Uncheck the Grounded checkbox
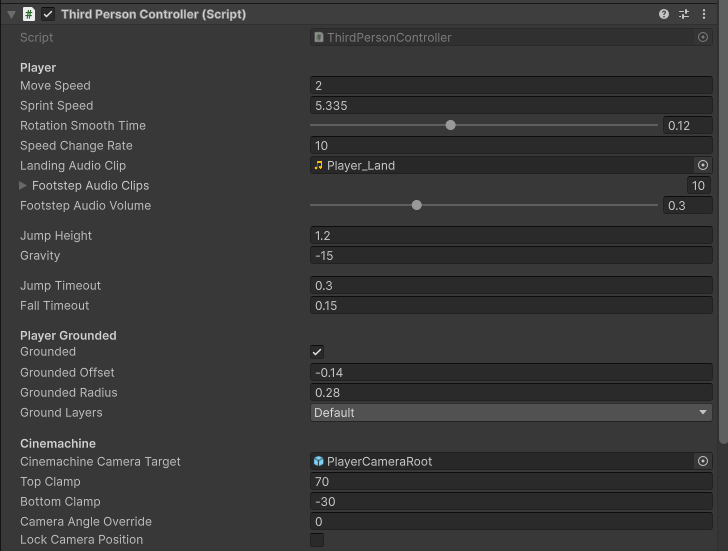Screen dimensions: 728x551 point(317,352)
